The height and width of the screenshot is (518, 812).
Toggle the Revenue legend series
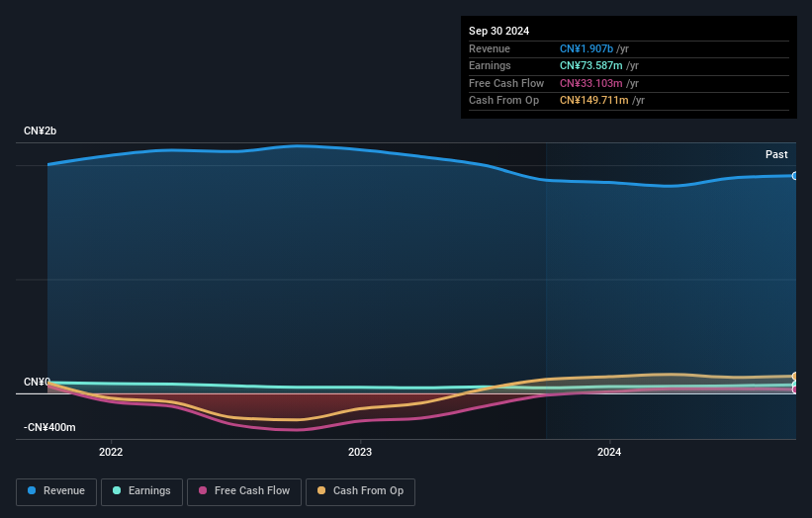point(56,491)
